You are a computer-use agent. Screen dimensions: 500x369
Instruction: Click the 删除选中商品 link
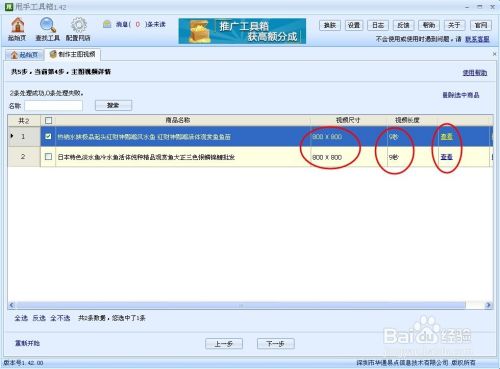(x=461, y=95)
